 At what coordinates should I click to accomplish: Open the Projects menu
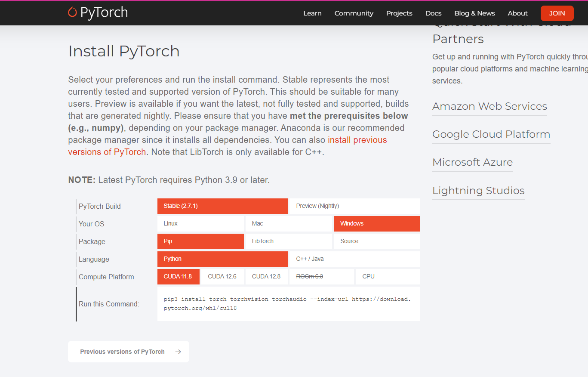(x=399, y=13)
